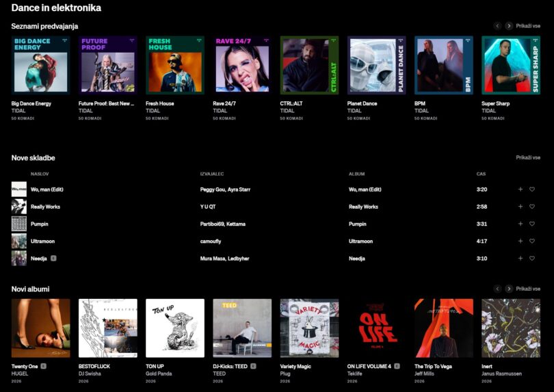Go to previous playlists with left arrow
This screenshot has width=554, height=392.
tap(497, 26)
